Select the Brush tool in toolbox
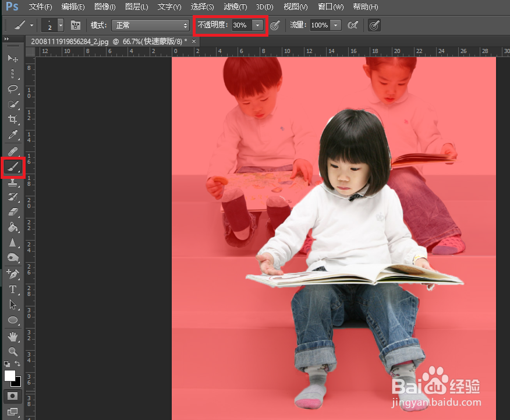510x420 pixels. pyautogui.click(x=13, y=167)
